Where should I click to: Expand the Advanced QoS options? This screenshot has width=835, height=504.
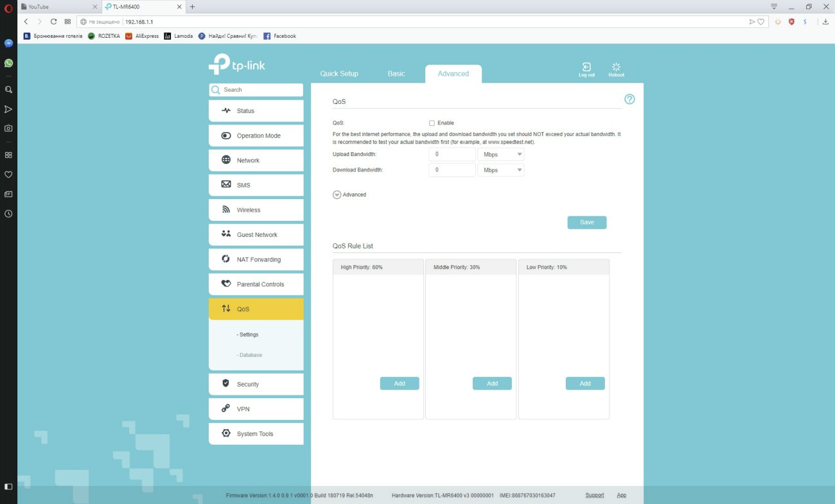(x=337, y=195)
